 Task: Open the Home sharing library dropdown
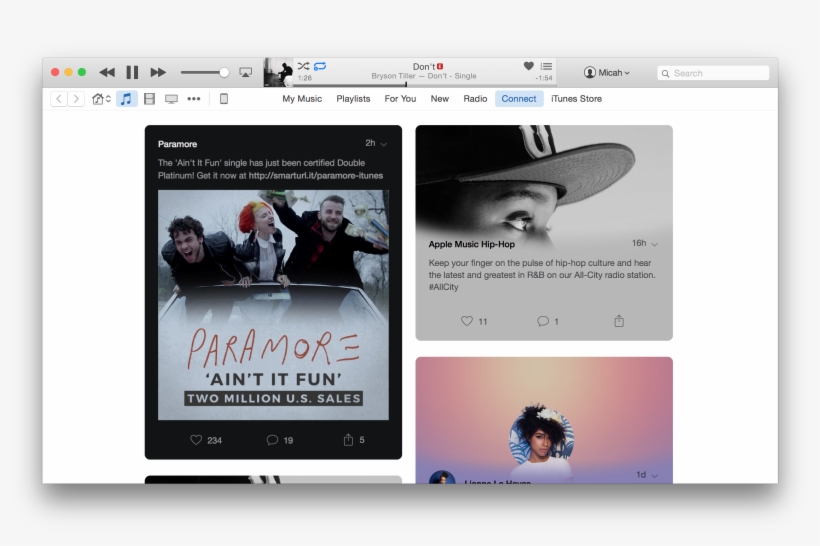101,99
